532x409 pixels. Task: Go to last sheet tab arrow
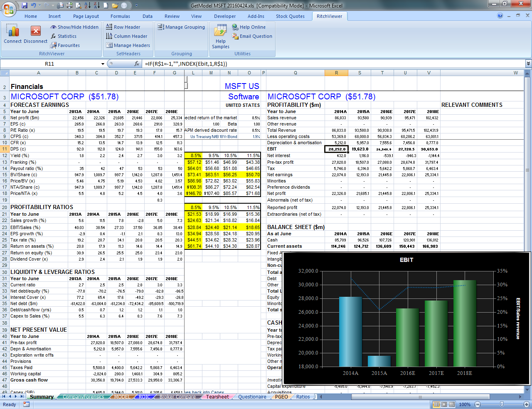tap(22, 397)
